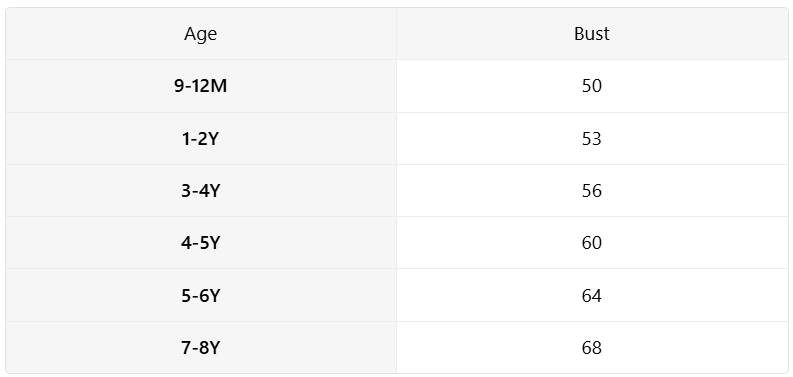Select the 4-5Y age row label
This screenshot has width=793, height=377.
(x=201, y=243)
